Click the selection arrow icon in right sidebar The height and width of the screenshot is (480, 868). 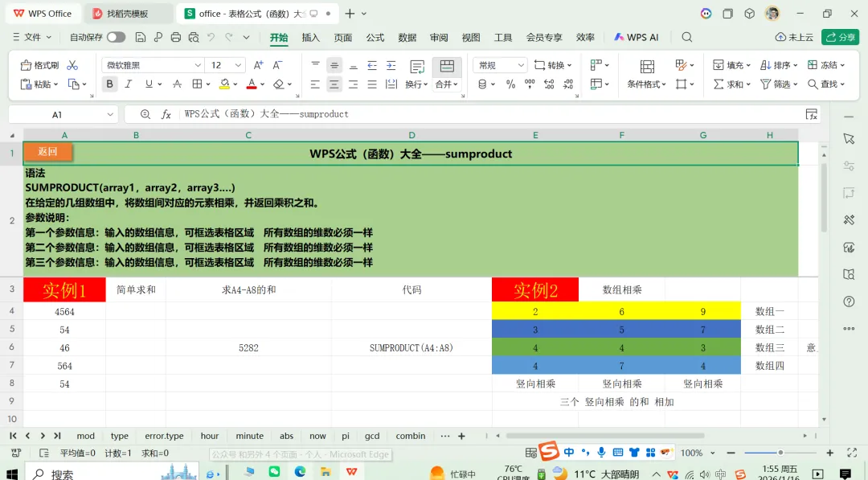pos(849,138)
